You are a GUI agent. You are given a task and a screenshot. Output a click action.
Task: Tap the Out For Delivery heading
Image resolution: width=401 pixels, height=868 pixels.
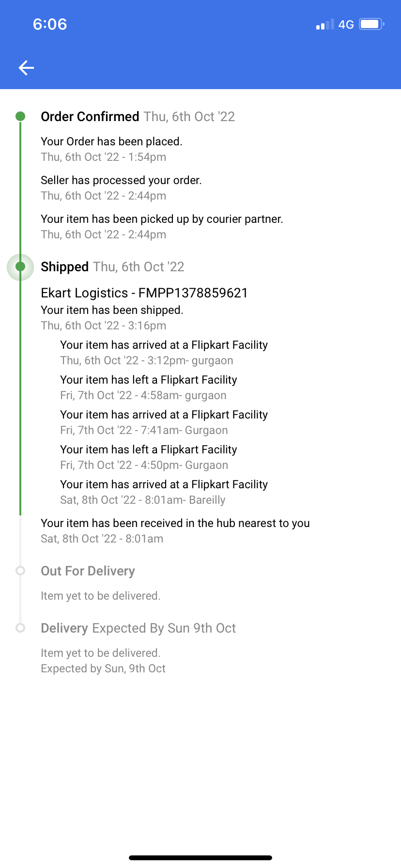click(88, 571)
